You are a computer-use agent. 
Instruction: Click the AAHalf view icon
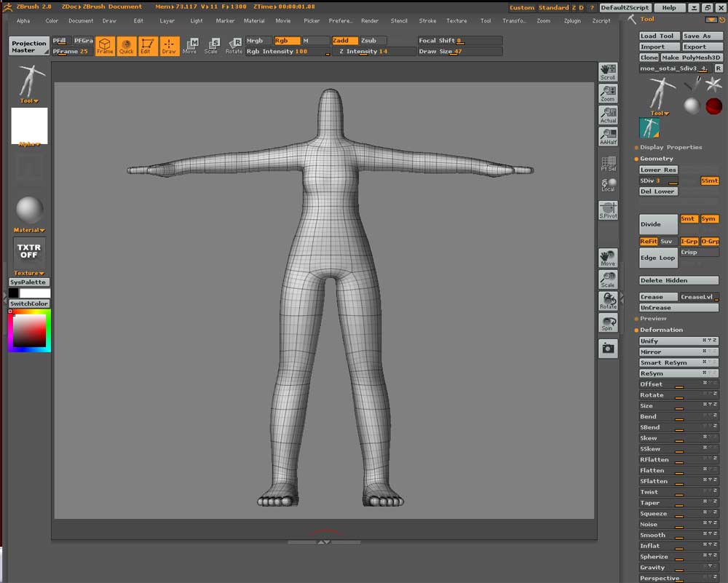pyautogui.click(x=608, y=136)
